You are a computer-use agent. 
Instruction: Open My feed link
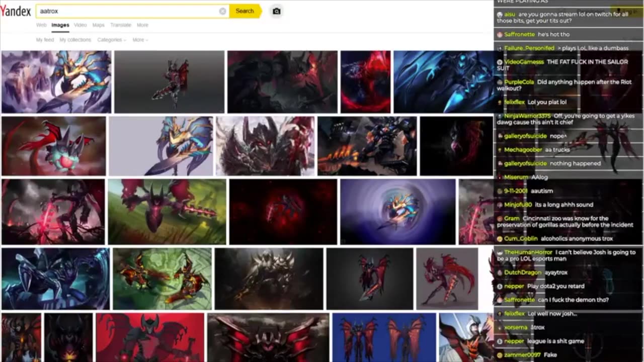[x=45, y=40]
